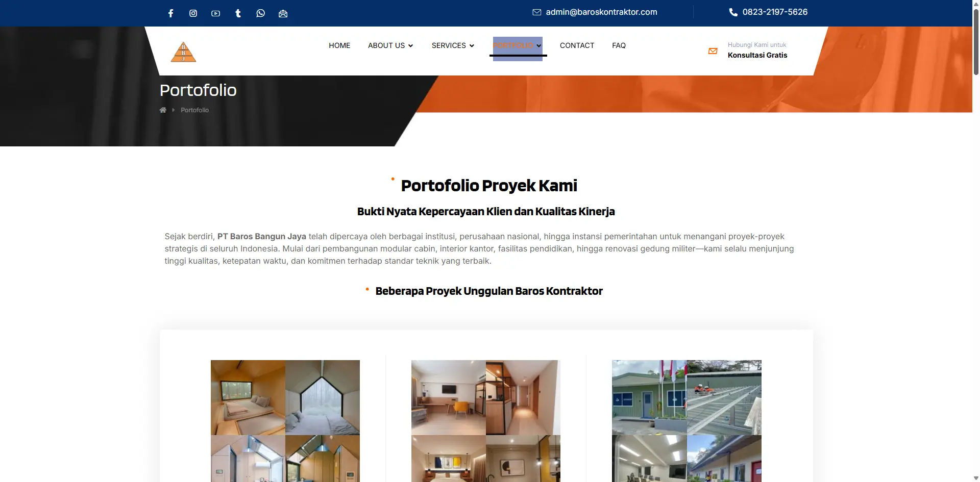Image resolution: width=980 pixels, height=482 pixels.
Task: Click the envelope icon beside admin email
Action: tap(537, 12)
